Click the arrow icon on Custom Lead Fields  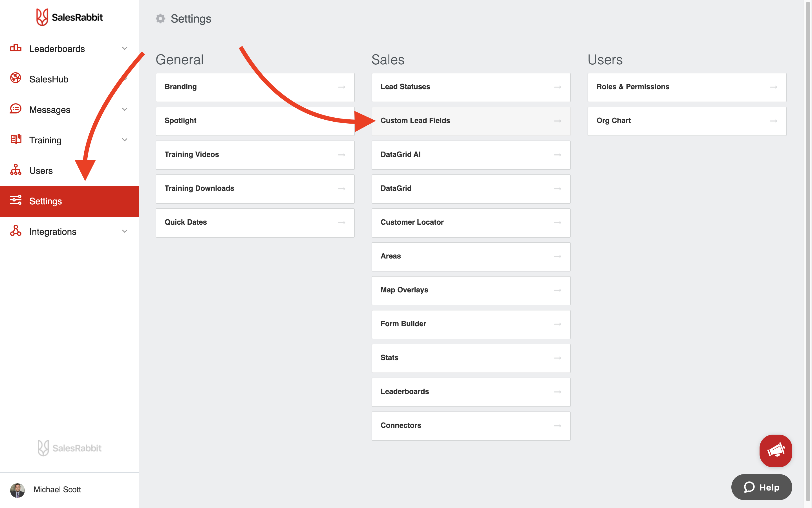tap(558, 121)
